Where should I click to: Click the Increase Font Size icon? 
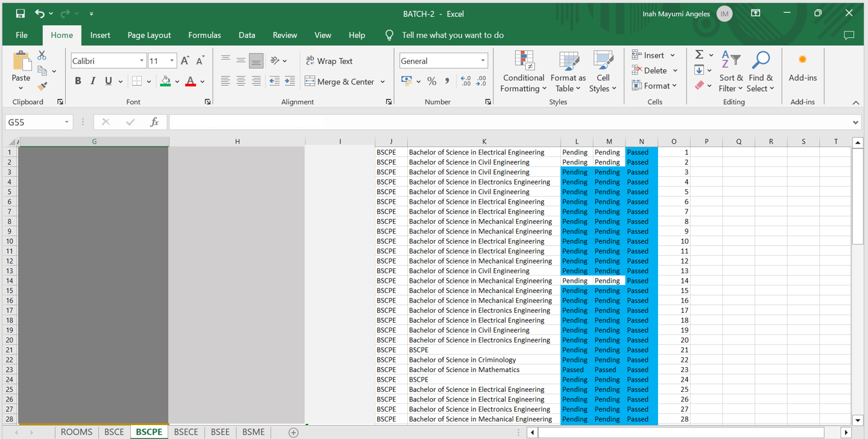[185, 61]
